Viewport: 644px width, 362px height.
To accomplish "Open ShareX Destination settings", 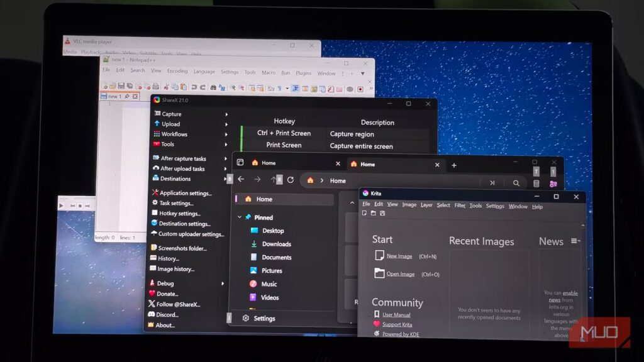I will click(x=180, y=224).
